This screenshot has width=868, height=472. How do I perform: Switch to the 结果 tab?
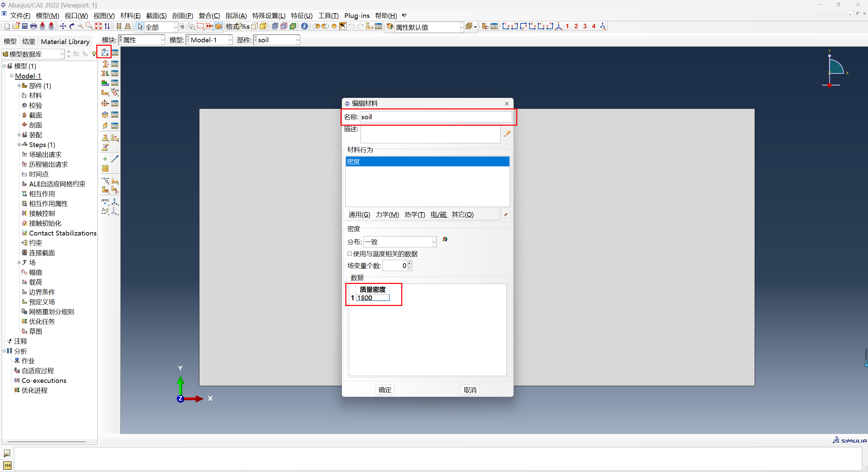click(x=28, y=41)
